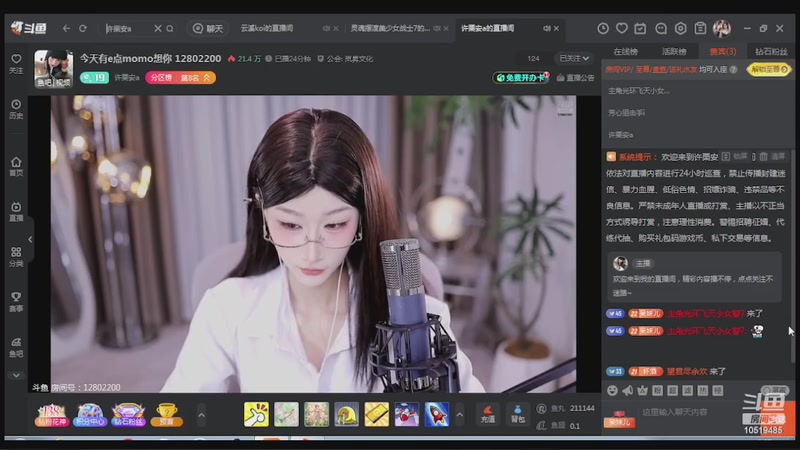This screenshot has height=450, width=800.
Task: Open followed list heart icon in title bar
Action: click(621, 29)
